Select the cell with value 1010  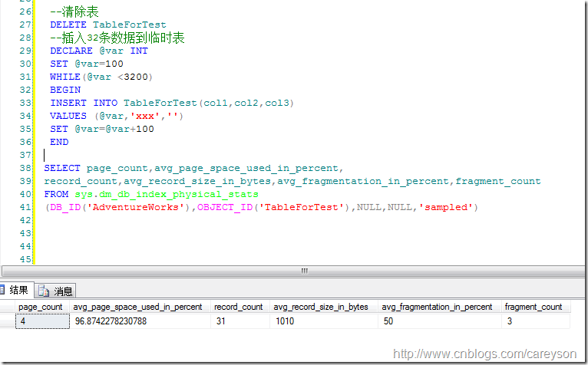324,321
